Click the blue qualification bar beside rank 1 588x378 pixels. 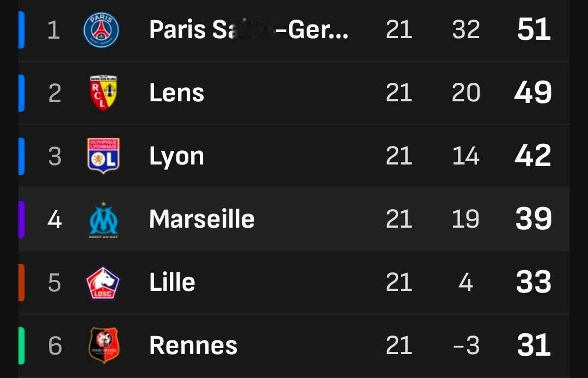coord(21,30)
